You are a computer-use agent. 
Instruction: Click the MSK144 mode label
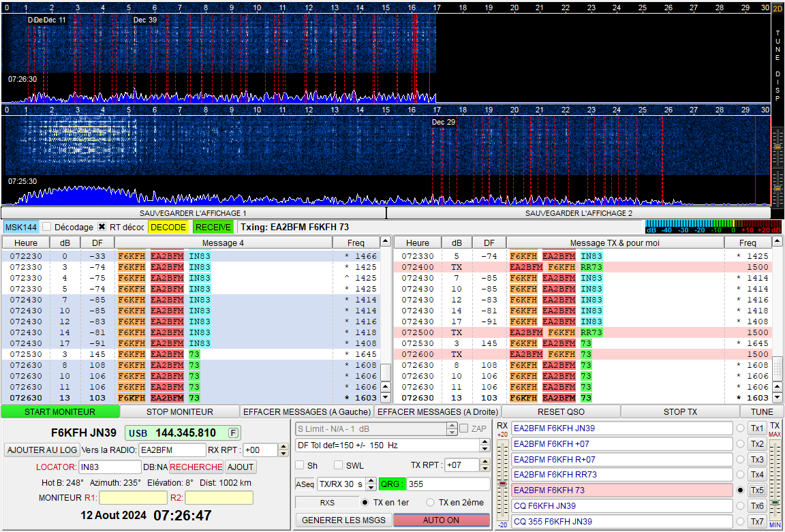pyautogui.click(x=20, y=227)
